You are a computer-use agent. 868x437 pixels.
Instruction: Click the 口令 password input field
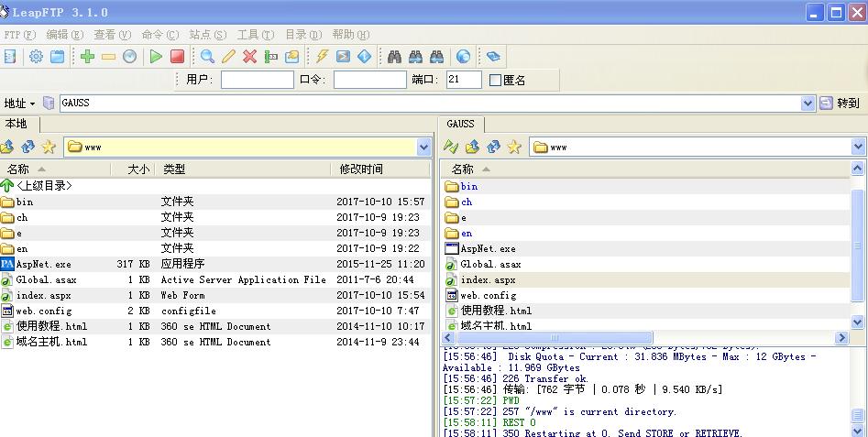click(x=370, y=80)
